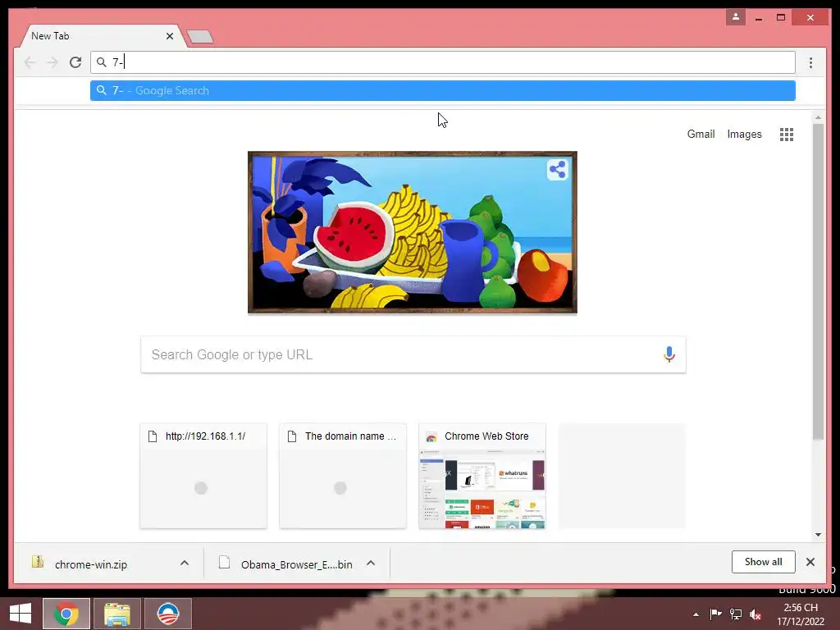Expand Obama_Browser download options arrow

tap(371, 563)
